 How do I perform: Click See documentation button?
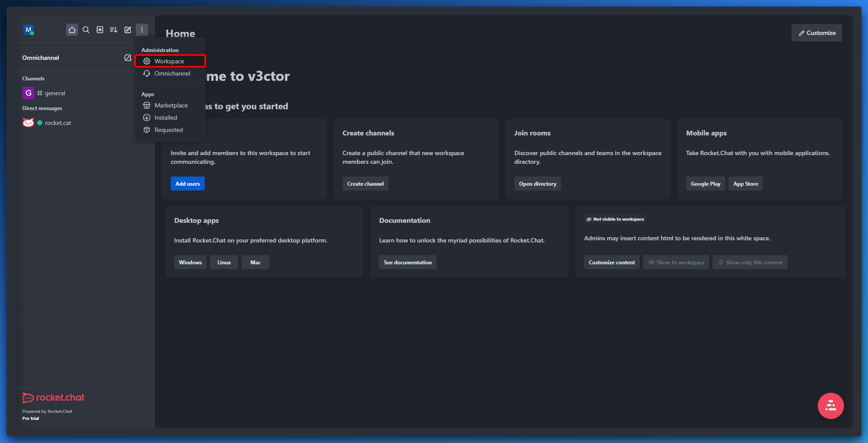(408, 262)
